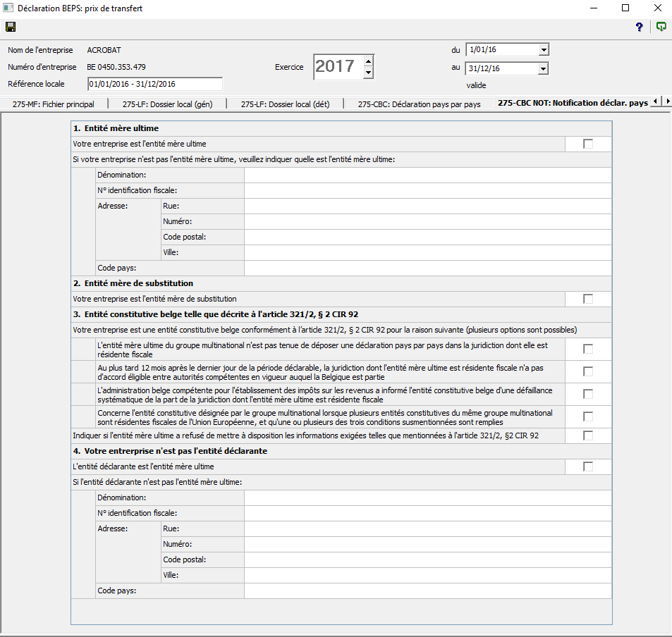Image resolution: width=672 pixels, height=637 pixels.
Task: Check 'Votre entreprise est l'entité mère ultime'
Action: pos(588,144)
